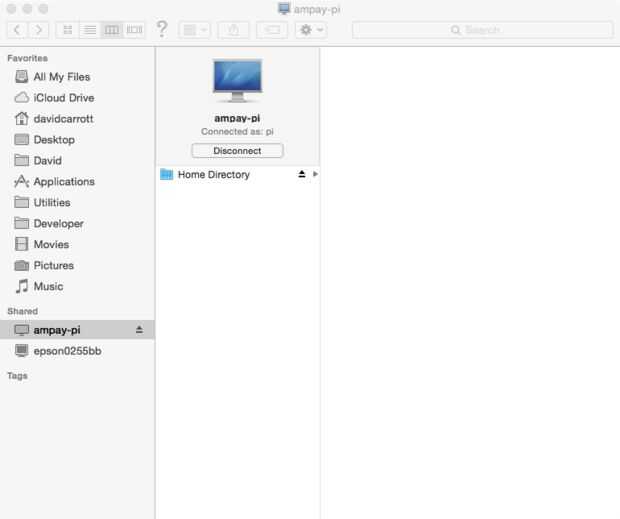Click the Favorites section header
This screenshot has height=519, width=620.
click(x=27, y=58)
